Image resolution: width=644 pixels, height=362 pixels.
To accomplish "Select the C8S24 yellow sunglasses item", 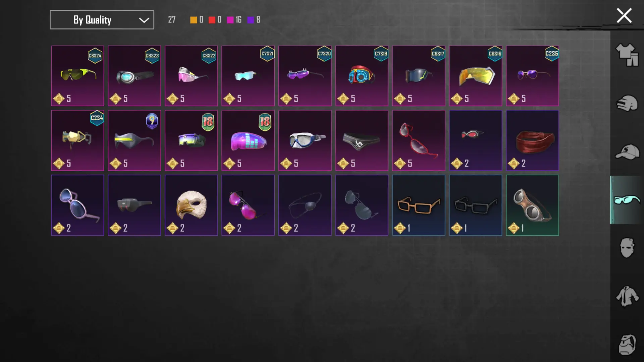I will [77, 76].
